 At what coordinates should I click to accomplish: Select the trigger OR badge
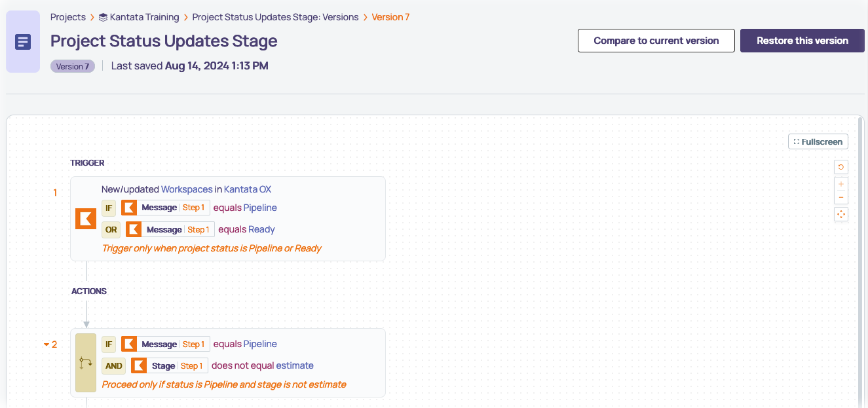111,229
